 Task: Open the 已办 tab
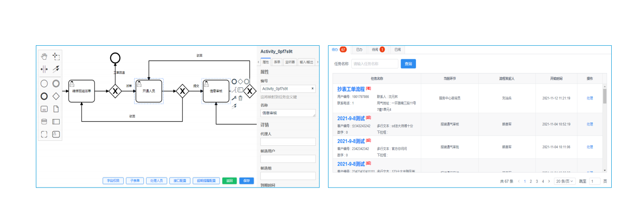pyautogui.click(x=359, y=49)
